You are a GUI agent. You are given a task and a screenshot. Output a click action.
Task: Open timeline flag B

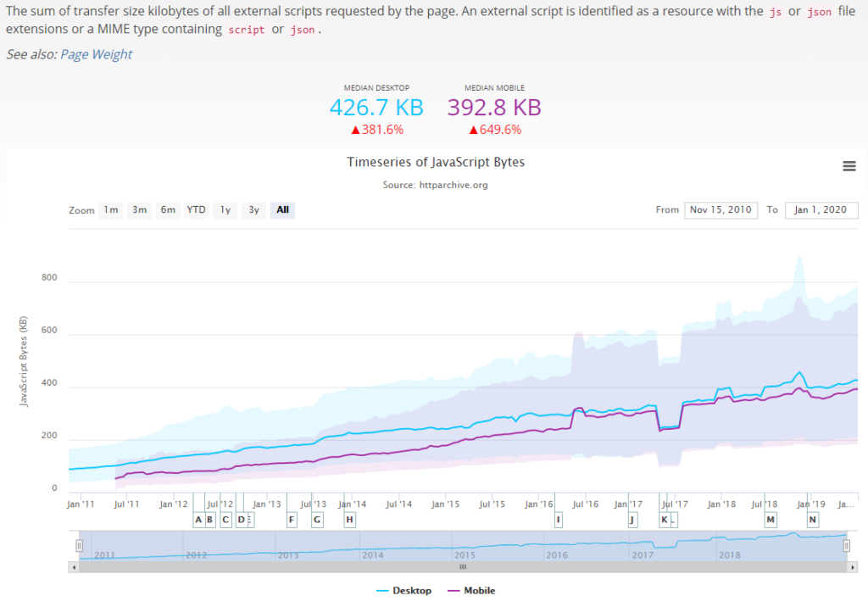click(x=210, y=520)
